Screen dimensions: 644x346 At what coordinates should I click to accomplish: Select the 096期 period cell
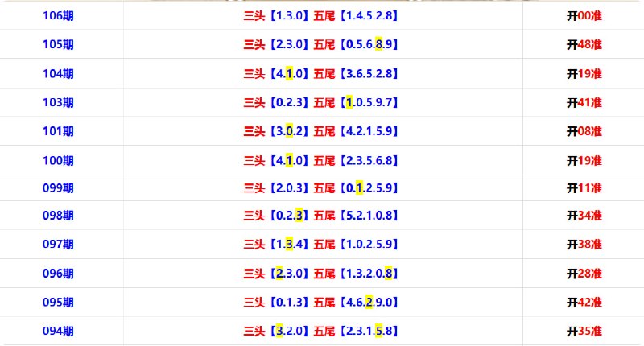pyautogui.click(x=58, y=274)
